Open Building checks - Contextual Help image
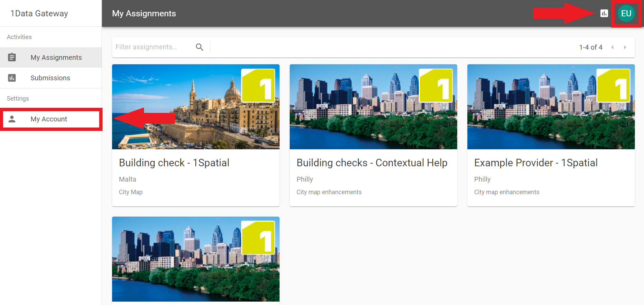The width and height of the screenshot is (644, 305). pos(373,107)
